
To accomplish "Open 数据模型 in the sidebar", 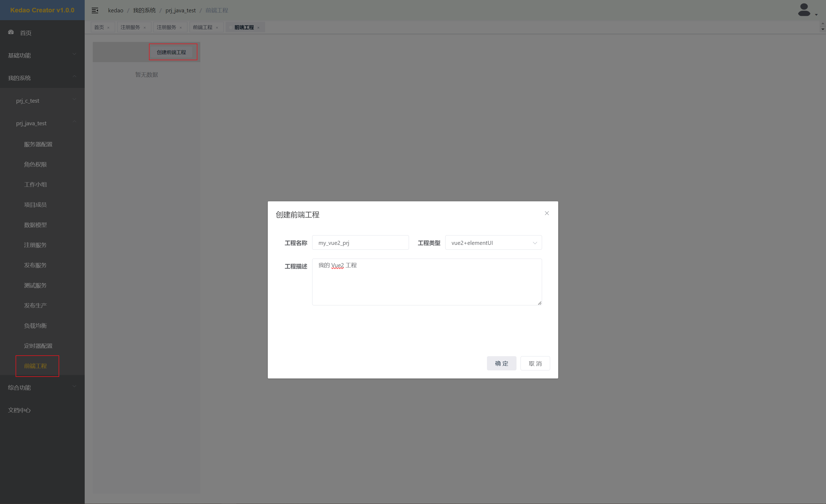I will point(35,225).
